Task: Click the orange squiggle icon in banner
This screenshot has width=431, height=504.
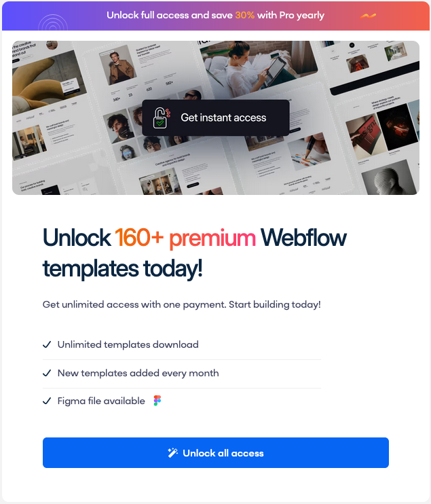Action: pos(368,16)
